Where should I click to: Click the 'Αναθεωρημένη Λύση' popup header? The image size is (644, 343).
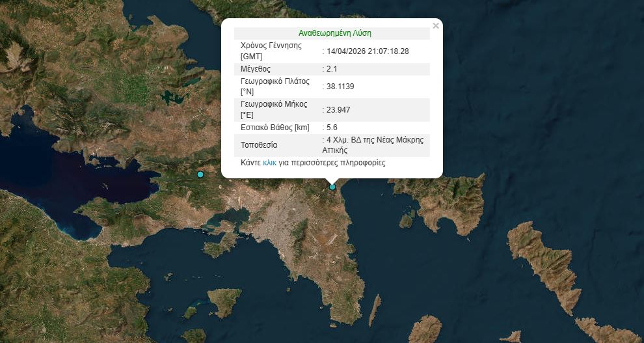point(335,33)
